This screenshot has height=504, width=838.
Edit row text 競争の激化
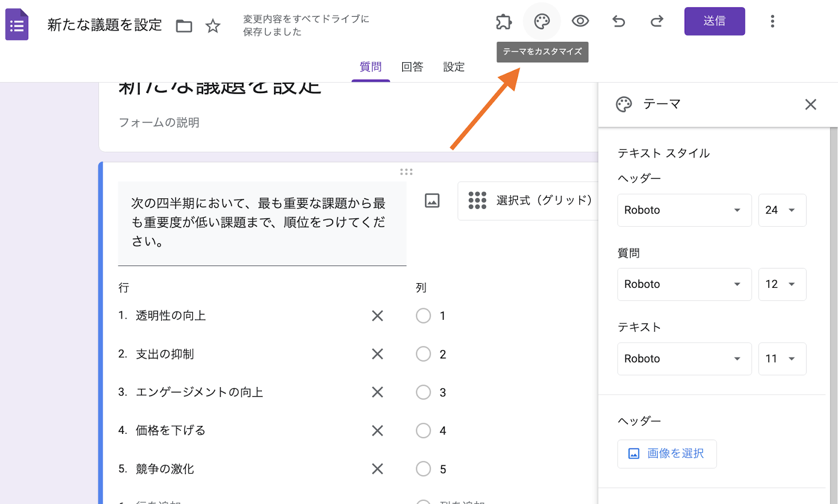165,469
